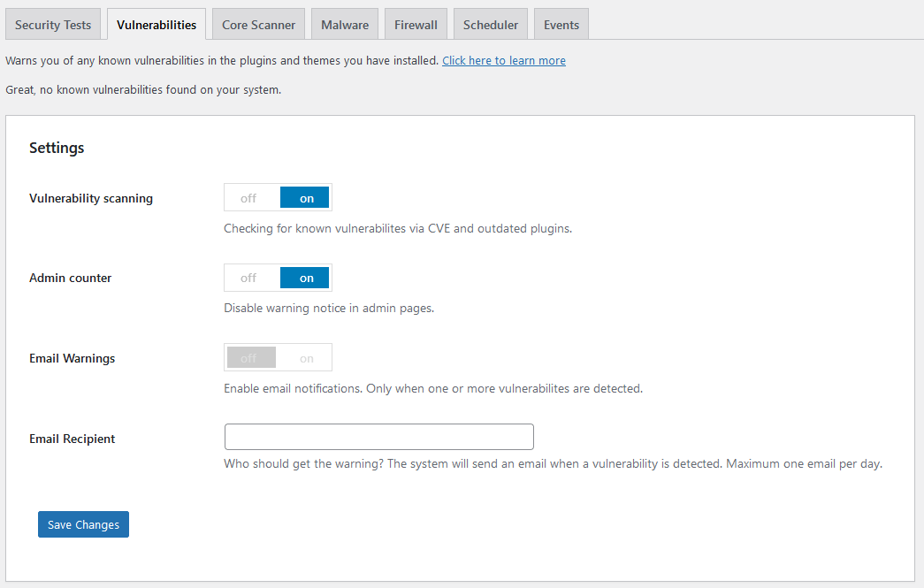Click 'Great, no known vulnerabilities found' message

tap(143, 89)
